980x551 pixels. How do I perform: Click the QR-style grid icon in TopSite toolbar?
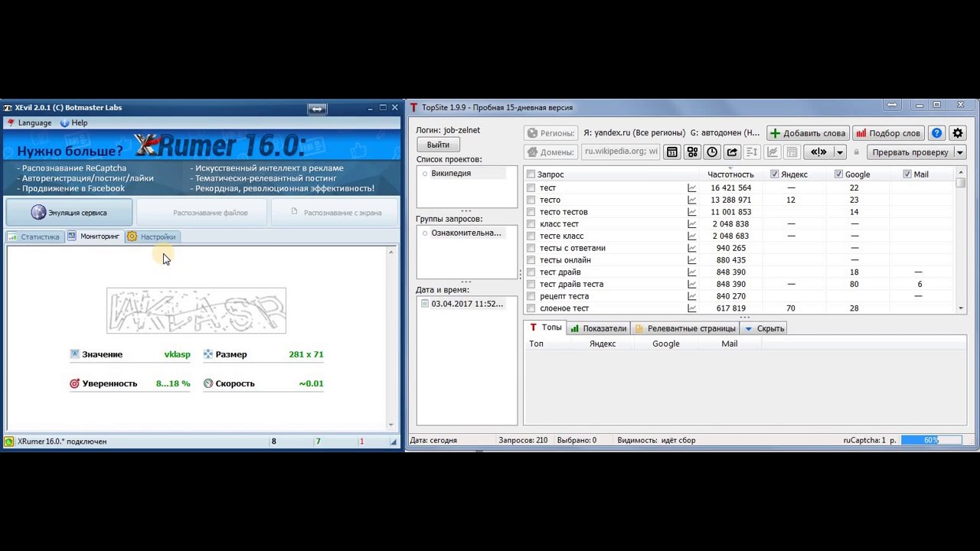point(692,152)
